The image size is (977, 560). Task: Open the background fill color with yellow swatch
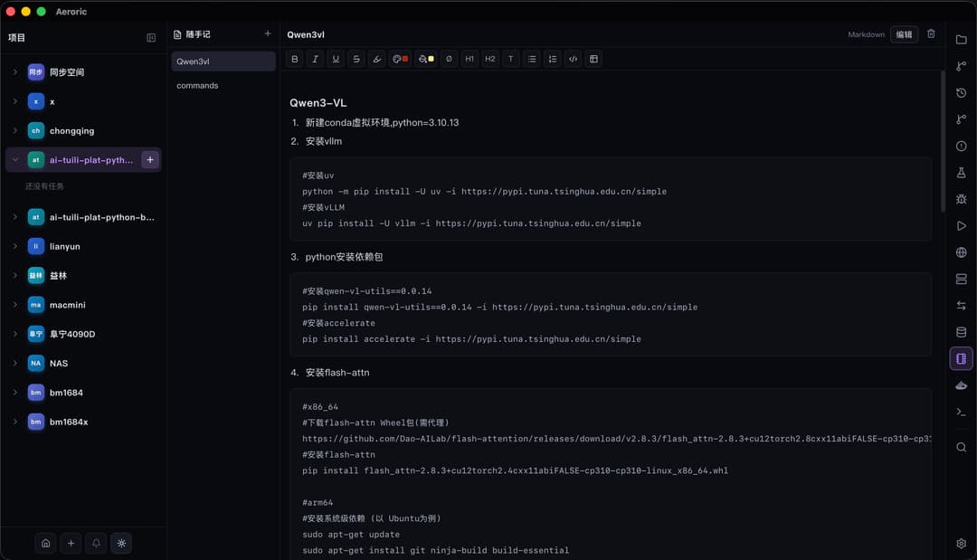426,59
